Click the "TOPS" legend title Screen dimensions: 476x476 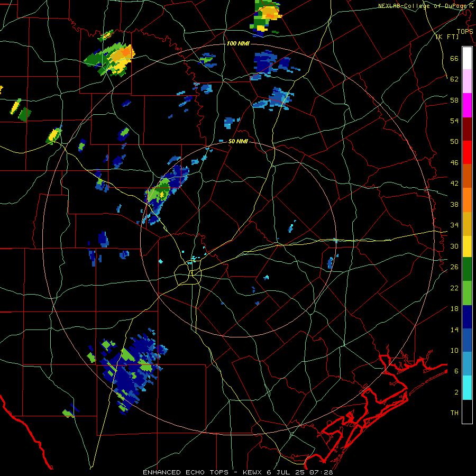click(465, 32)
